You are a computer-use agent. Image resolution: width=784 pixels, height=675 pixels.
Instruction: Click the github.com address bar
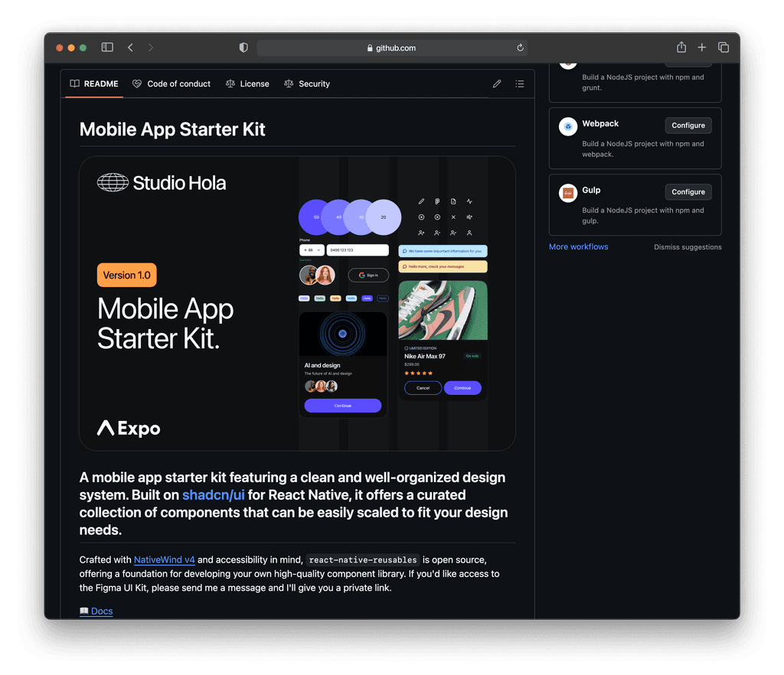tap(392, 48)
